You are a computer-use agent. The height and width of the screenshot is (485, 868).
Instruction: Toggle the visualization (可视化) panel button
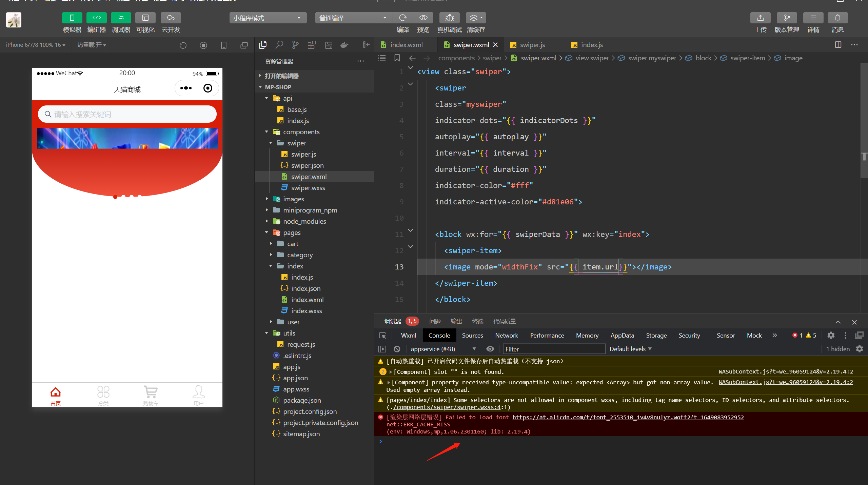click(x=145, y=18)
